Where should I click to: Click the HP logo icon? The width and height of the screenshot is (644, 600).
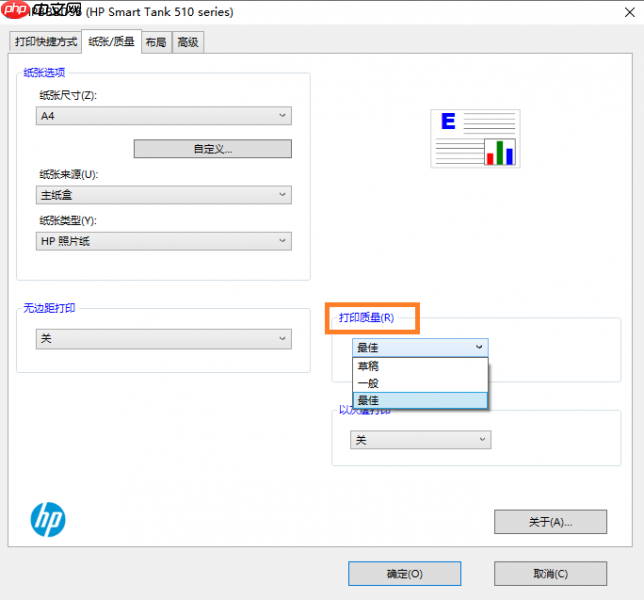(x=48, y=520)
